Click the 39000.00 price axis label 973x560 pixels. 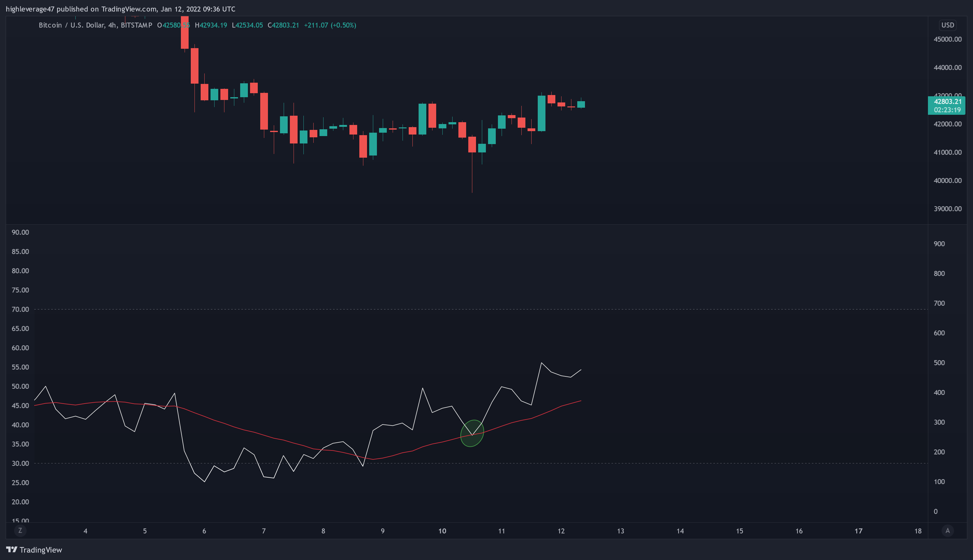[x=948, y=209]
